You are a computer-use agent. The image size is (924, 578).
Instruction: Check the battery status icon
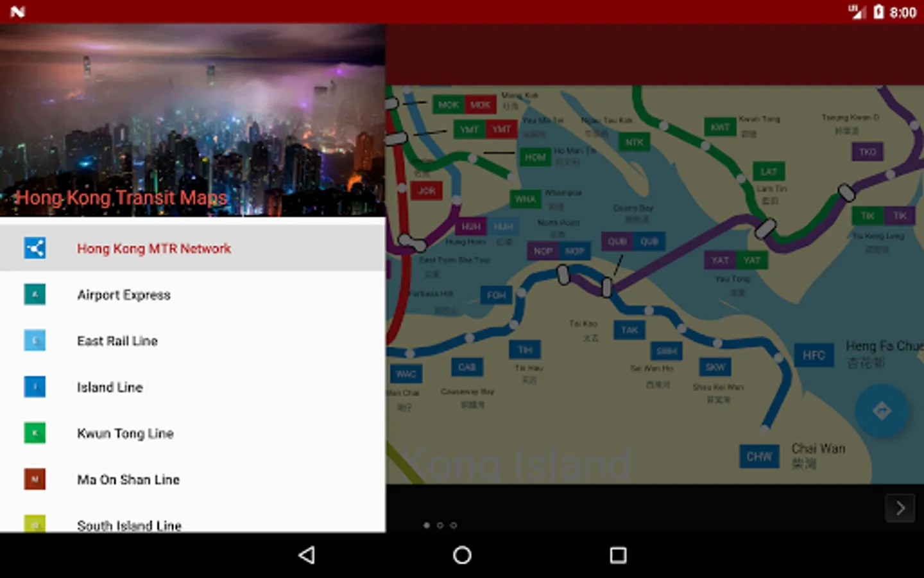point(878,12)
